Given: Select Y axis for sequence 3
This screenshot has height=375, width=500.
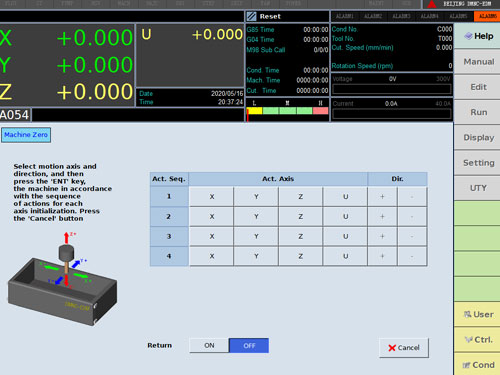Looking at the screenshot, I should (x=256, y=236).
